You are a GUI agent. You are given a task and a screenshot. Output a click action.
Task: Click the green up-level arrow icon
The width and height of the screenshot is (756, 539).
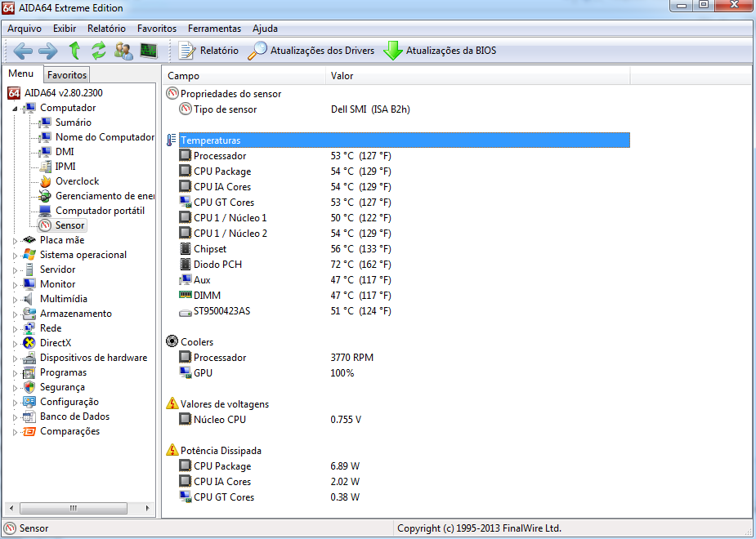74,50
